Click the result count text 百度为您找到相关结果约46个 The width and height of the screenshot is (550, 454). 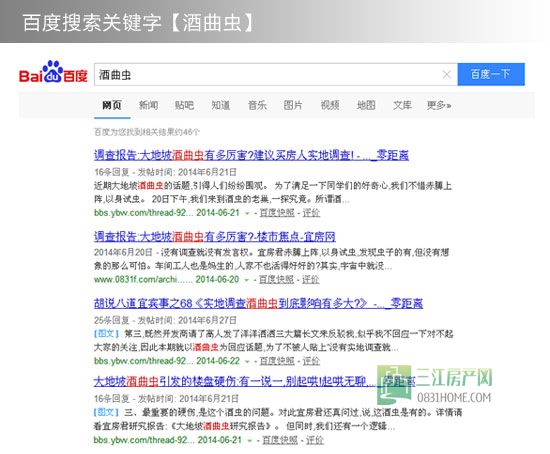[147, 132]
